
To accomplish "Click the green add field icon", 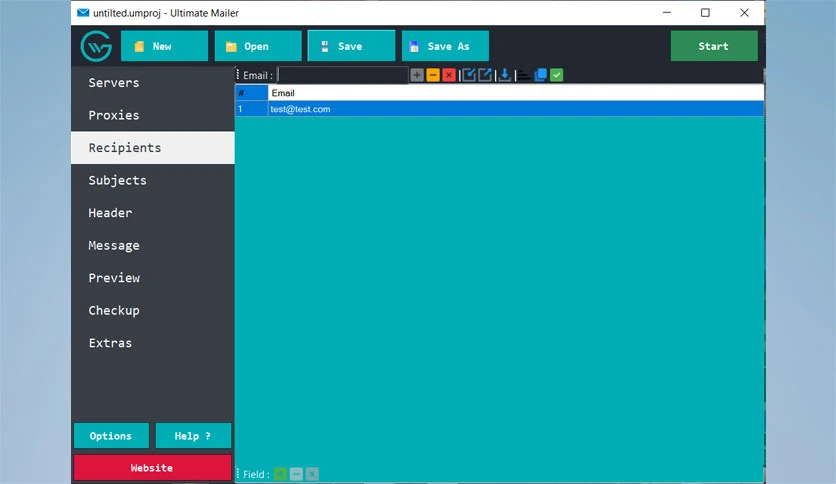I will coord(280,474).
